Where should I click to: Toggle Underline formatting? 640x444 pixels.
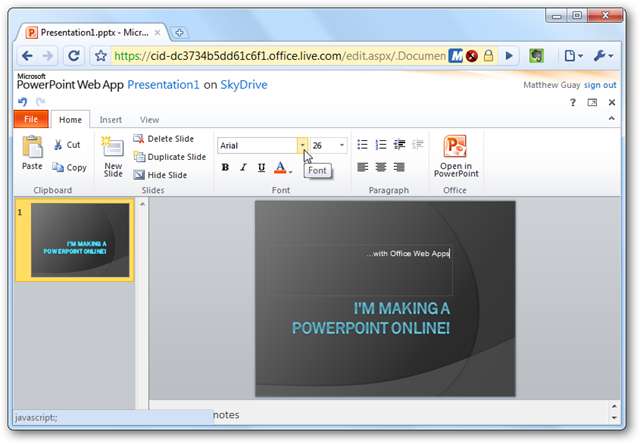tap(261, 168)
